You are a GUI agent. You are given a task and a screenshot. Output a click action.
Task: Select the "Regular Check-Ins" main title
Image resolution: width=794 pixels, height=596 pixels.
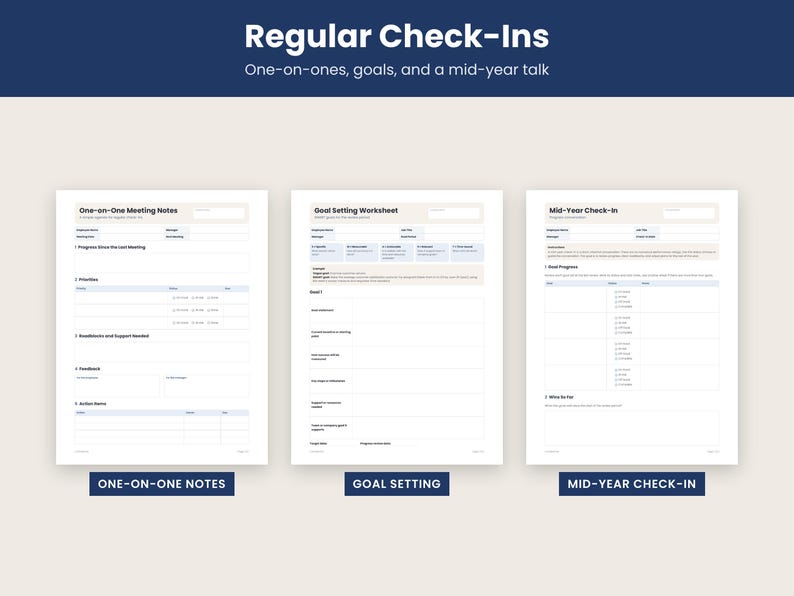click(x=396, y=36)
